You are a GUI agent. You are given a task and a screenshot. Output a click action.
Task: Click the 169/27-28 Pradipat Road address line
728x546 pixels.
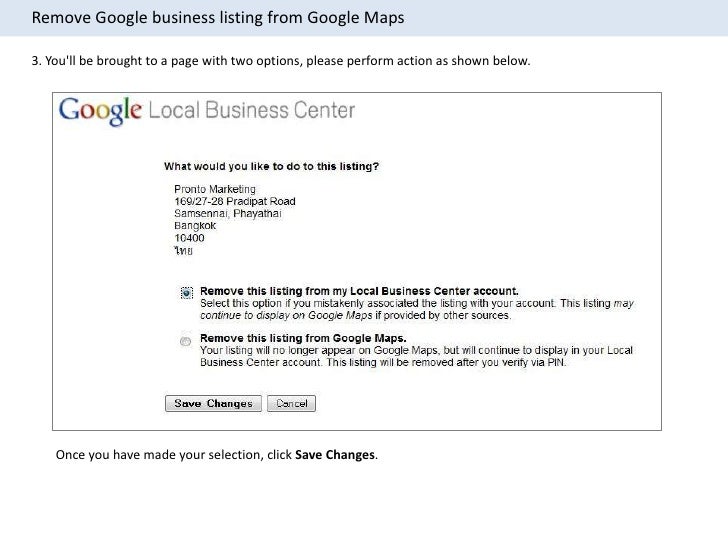(234, 202)
